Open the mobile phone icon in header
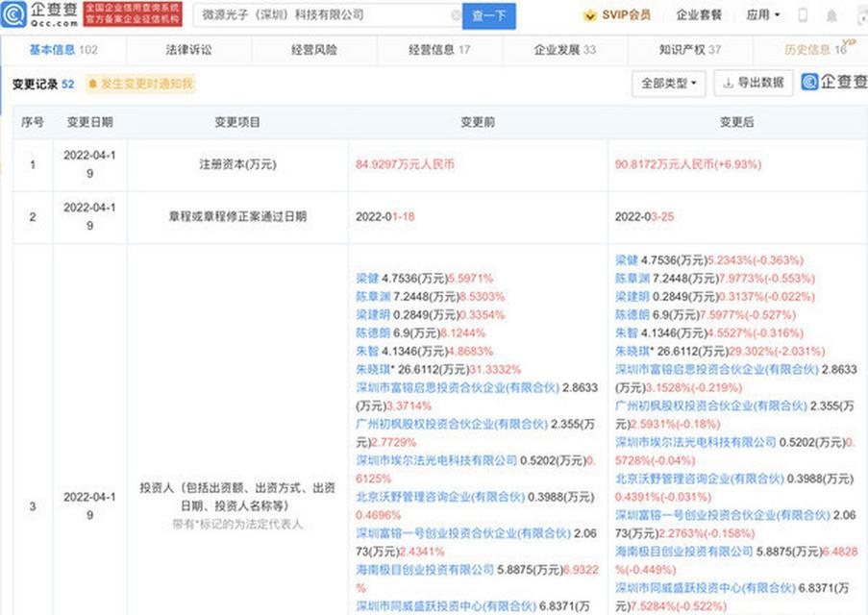Viewport: 868px width, 615px height. coord(802,15)
